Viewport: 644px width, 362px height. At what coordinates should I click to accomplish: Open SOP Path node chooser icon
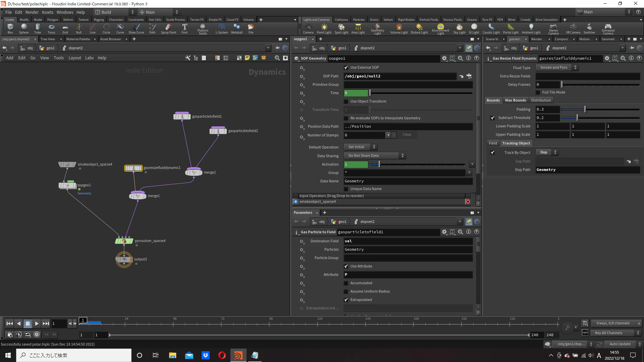pyautogui.click(x=469, y=76)
